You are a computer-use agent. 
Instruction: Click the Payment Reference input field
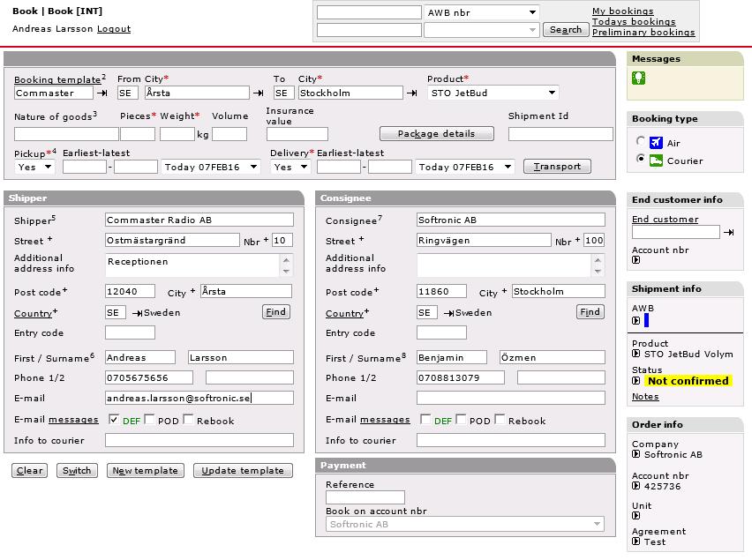click(365, 497)
